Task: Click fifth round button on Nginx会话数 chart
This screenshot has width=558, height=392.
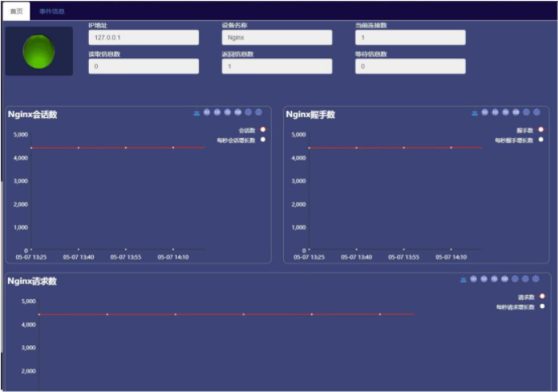Action: coord(248,112)
